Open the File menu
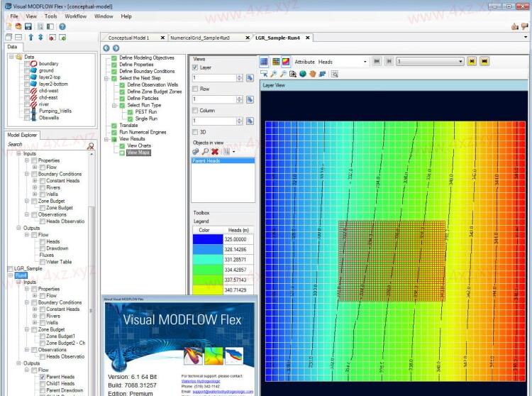The image size is (532, 396). coord(14,16)
